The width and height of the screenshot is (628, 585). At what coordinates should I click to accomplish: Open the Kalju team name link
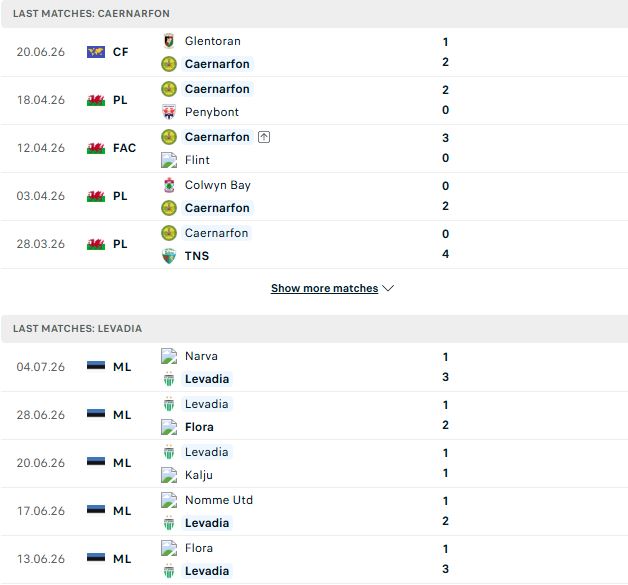199,475
